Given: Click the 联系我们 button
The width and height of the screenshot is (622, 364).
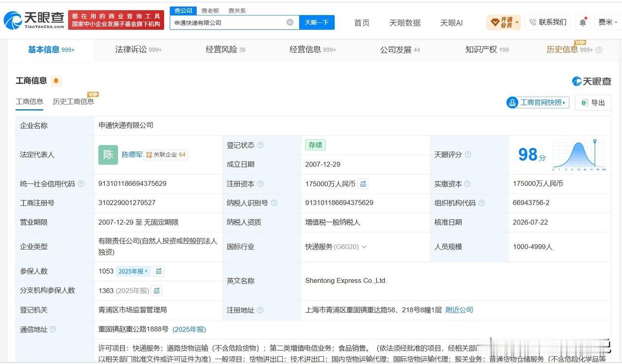Looking at the screenshot, I should click(x=548, y=22).
